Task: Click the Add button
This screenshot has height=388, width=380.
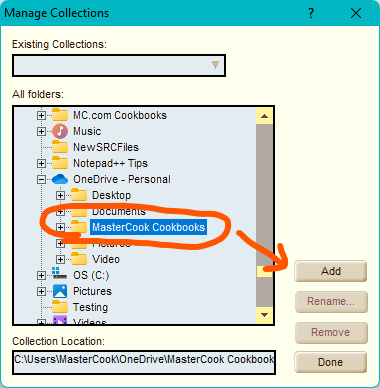Action: (x=331, y=271)
